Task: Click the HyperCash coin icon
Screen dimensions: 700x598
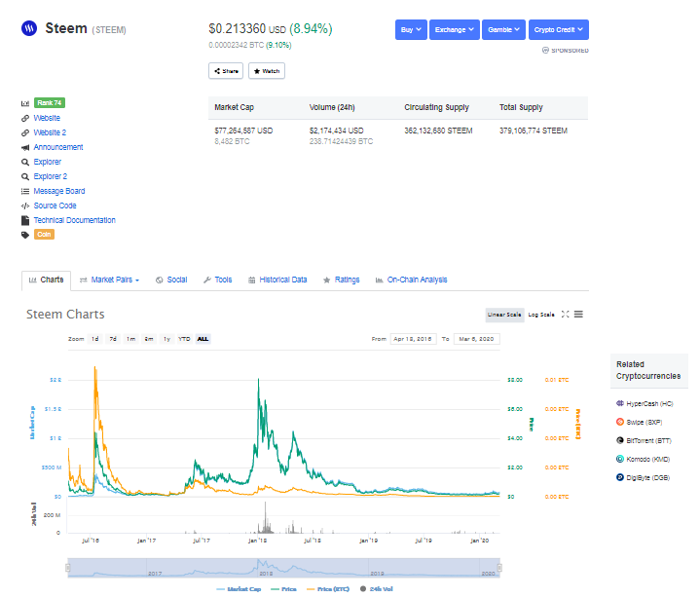Action: coord(620,404)
